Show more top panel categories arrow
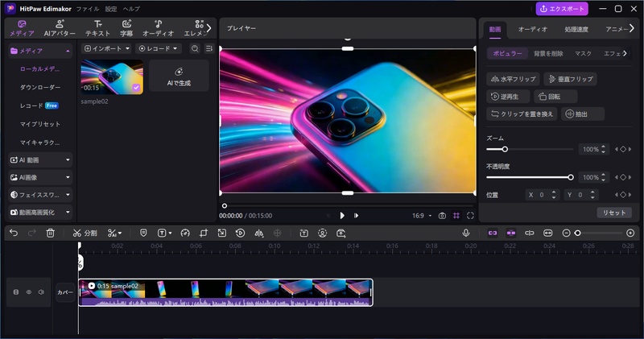This screenshot has height=339, width=644. pyautogui.click(x=208, y=28)
